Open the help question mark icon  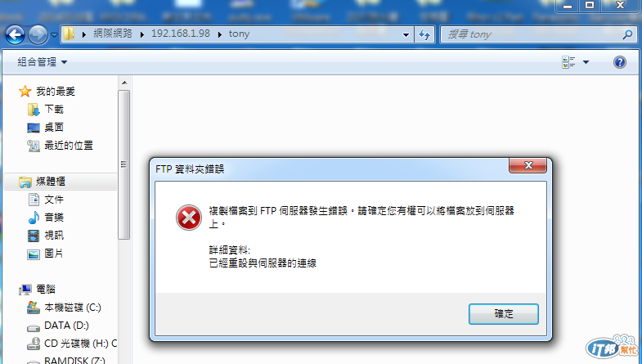pyautogui.click(x=620, y=62)
